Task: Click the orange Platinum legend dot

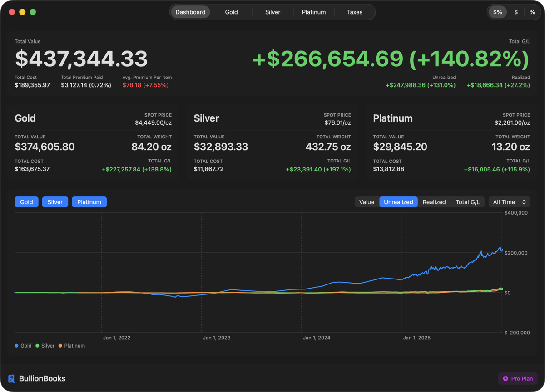Action: tap(60, 346)
